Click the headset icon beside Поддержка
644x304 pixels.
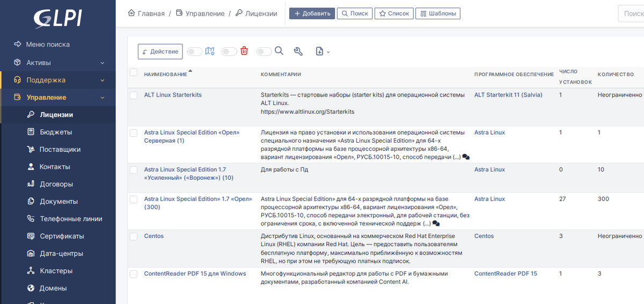coord(17,80)
